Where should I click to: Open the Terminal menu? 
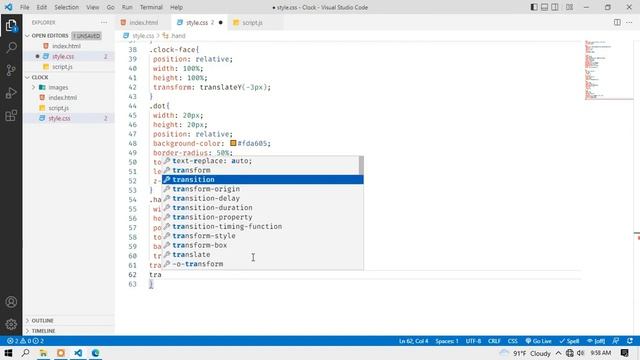(151, 7)
